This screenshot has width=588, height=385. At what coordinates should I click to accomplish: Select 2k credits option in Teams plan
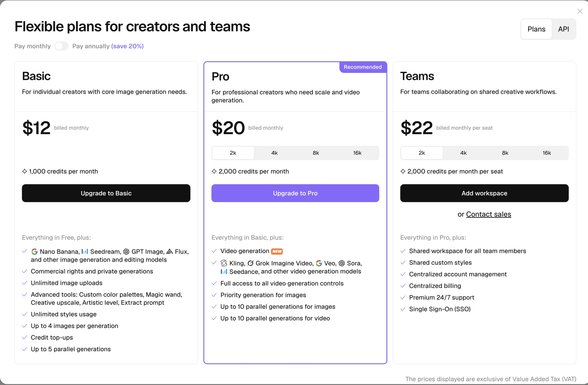(x=422, y=153)
